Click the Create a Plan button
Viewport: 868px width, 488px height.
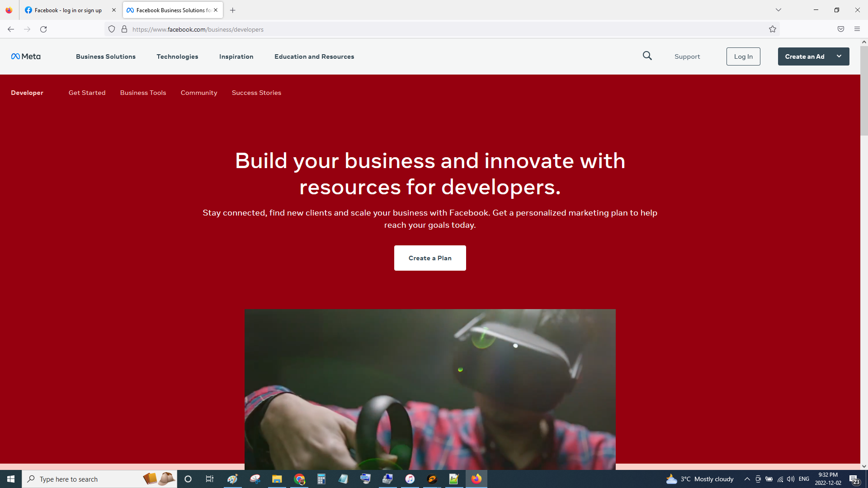pos(430,258)
